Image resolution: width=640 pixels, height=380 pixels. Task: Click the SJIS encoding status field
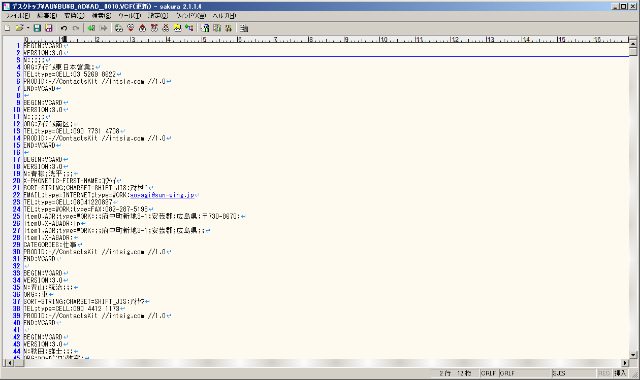click(x=573, y=373)
